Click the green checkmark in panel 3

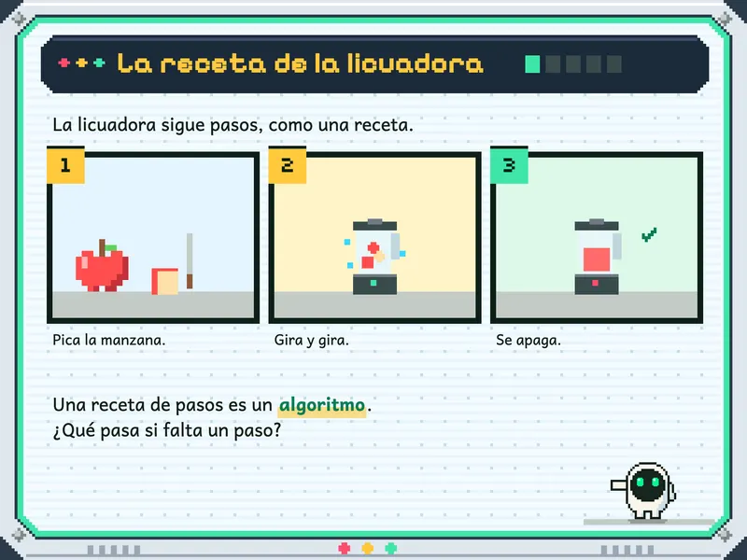(x=649, y=234)
